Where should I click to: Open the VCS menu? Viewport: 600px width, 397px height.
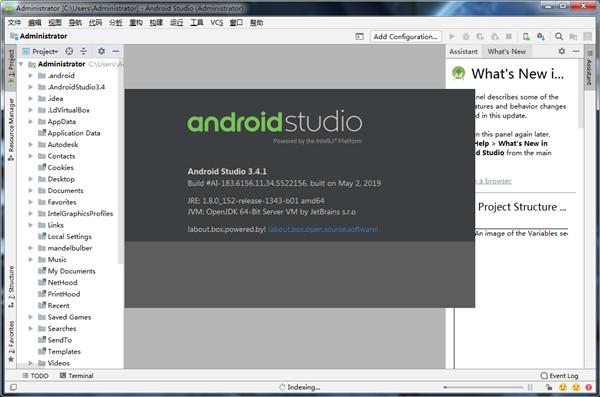point(217,23)
